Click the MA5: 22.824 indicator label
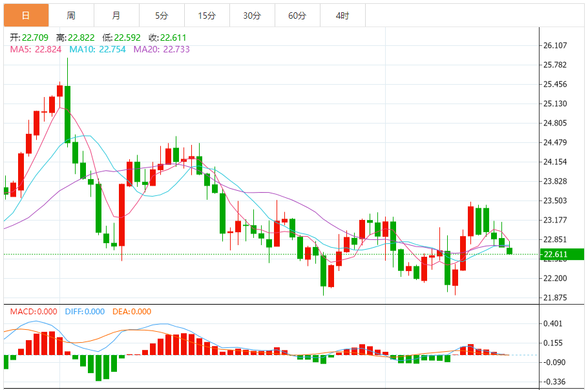 coord(36,50)
